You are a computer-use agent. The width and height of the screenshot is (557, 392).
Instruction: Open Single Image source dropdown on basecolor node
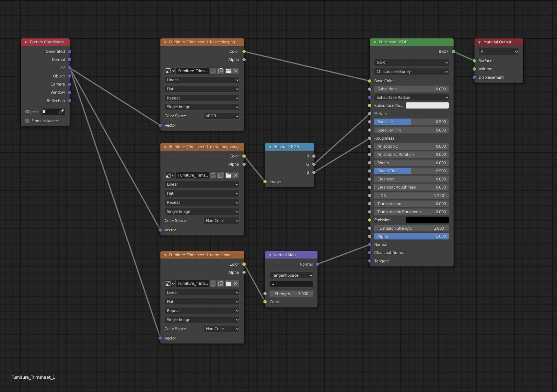pos(202,107)
